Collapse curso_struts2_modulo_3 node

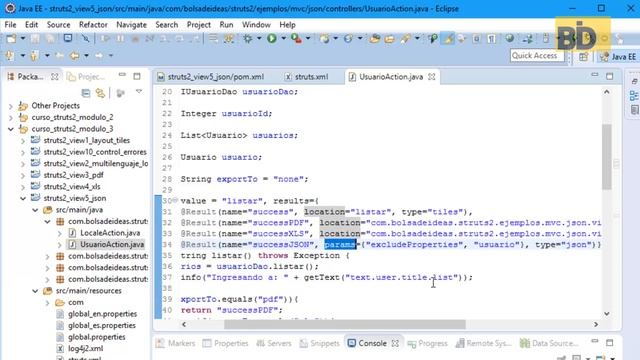coord(11,129)
